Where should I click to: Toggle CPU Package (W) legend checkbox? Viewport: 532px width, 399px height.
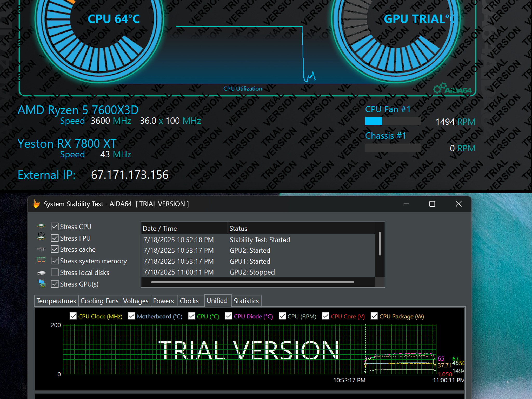pos(374,316)
